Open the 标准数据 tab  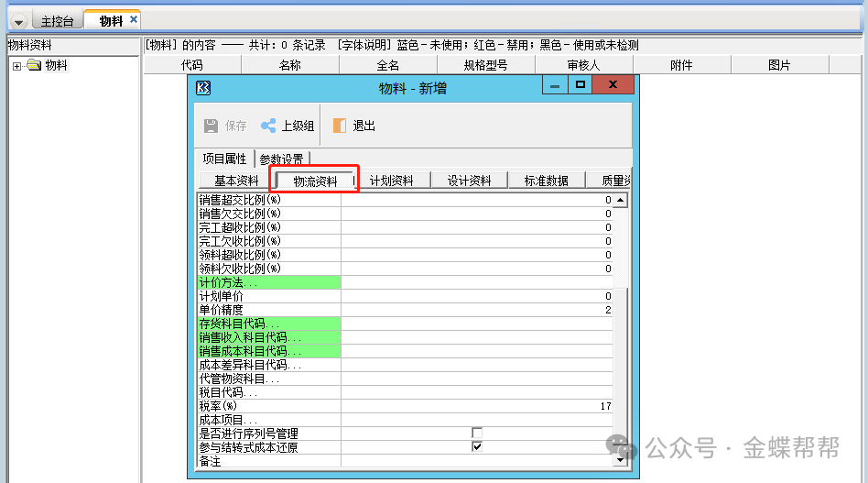(547, 181)
